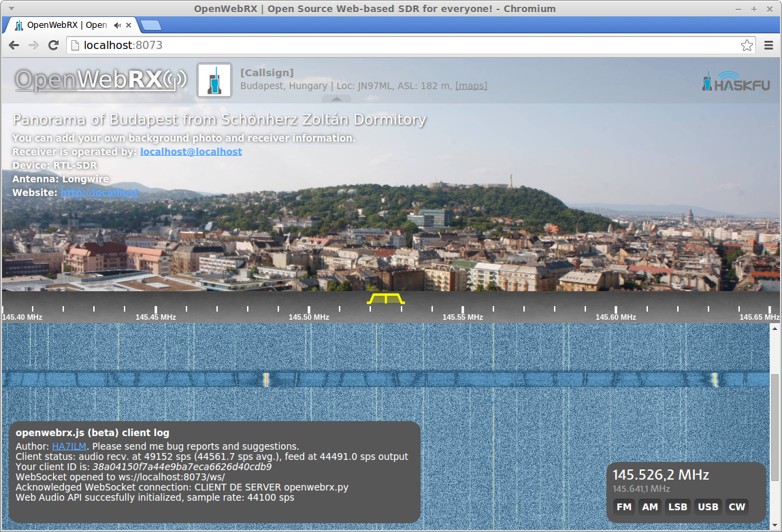The width and height of the screenshot is (782, 532).
Task: Open the maps link
Action: pos(471,86)
